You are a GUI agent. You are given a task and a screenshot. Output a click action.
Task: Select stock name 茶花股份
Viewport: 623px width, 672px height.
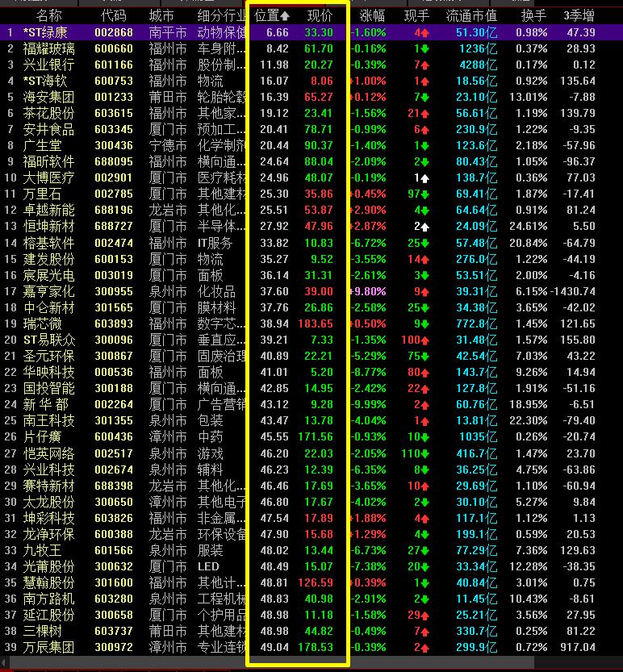(x=49, y=114)
